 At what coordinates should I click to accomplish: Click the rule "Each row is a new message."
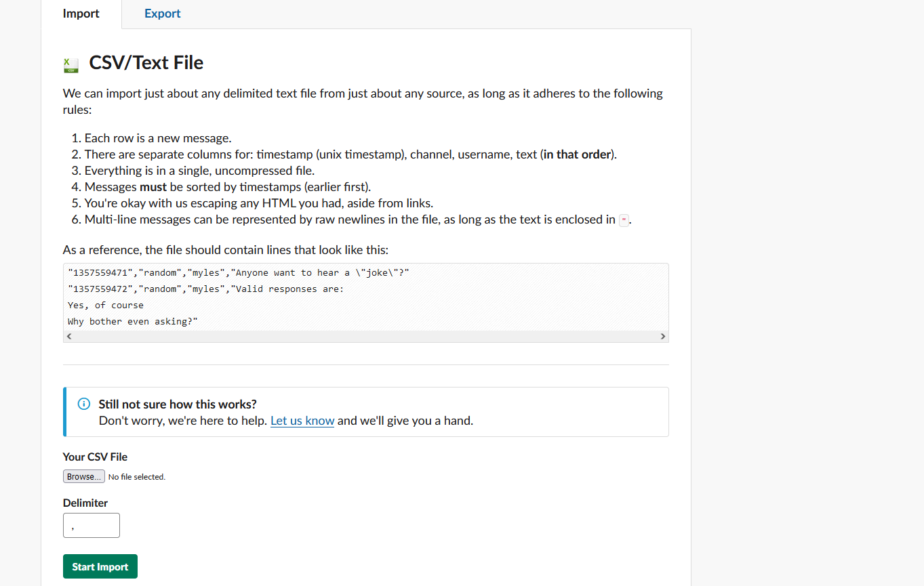pos(158,138)
